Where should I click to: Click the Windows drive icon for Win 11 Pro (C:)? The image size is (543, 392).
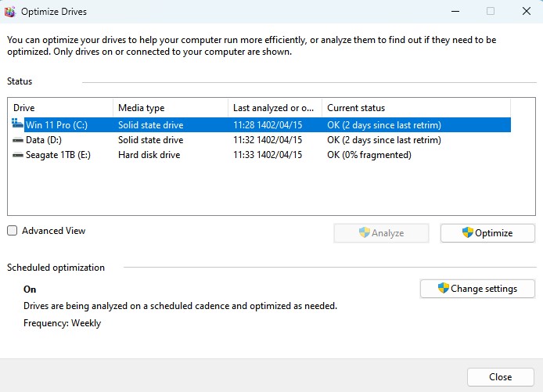(17, 124)
